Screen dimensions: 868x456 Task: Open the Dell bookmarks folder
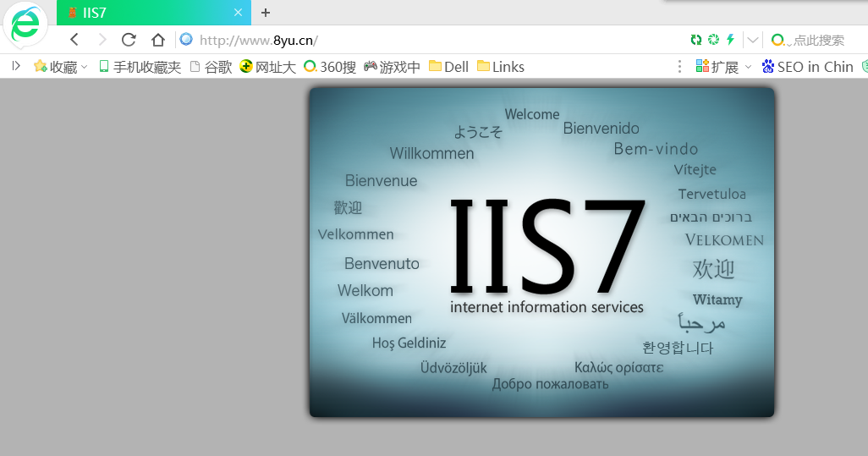[x=449, y=67]
